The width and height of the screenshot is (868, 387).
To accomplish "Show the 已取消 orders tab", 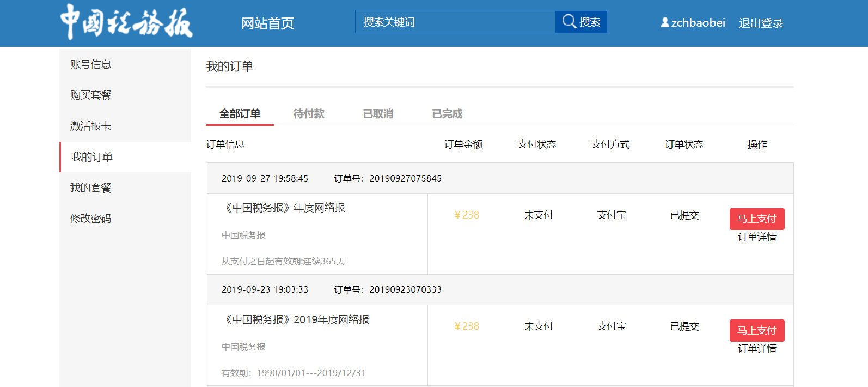I will click(378, 113).
